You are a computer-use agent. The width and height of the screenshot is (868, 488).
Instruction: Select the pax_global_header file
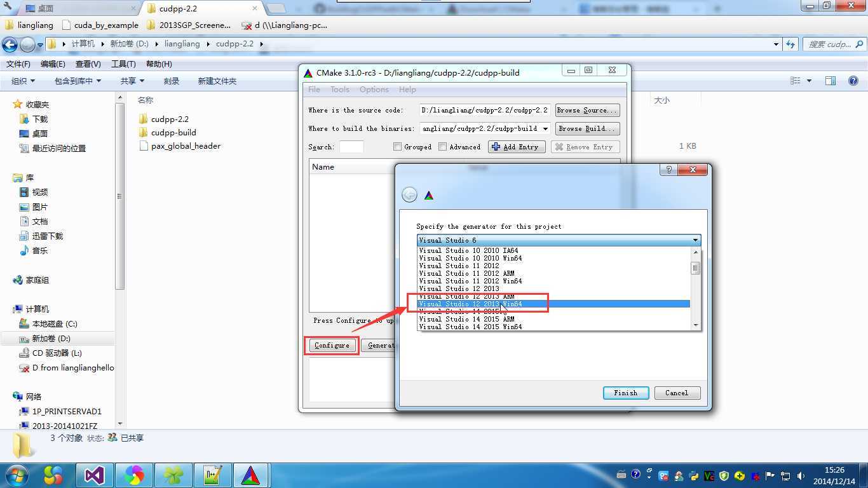click(179, 146)
